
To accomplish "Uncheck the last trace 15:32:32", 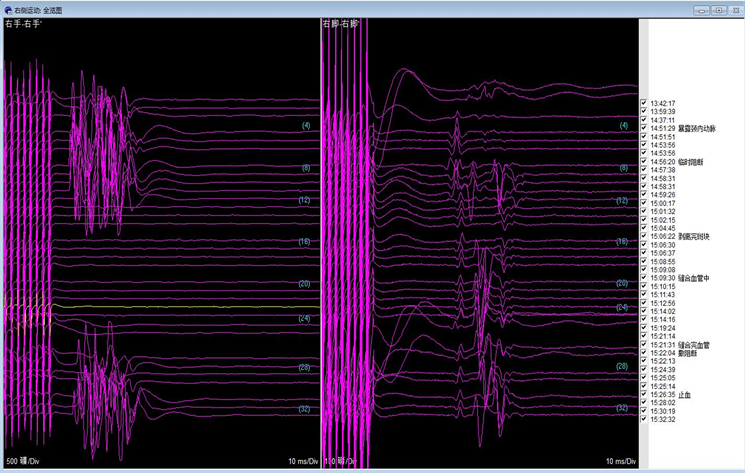I will (645, 420).
